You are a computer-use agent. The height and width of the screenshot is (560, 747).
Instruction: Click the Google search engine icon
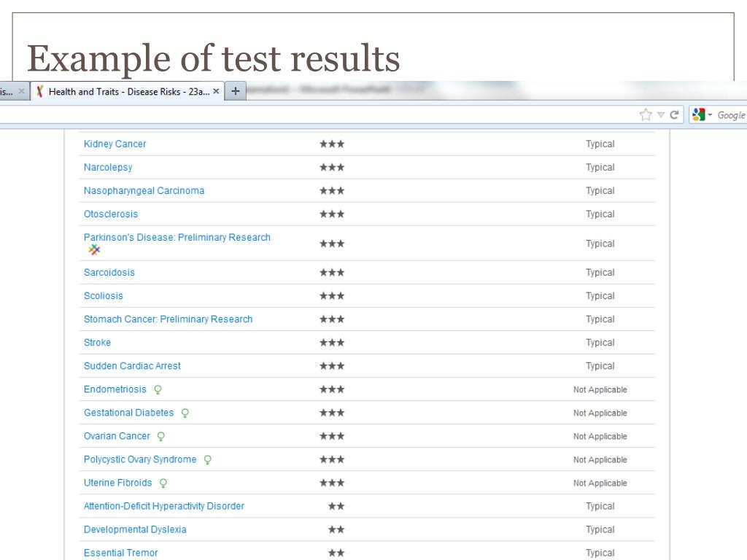(x=699, y=115)
